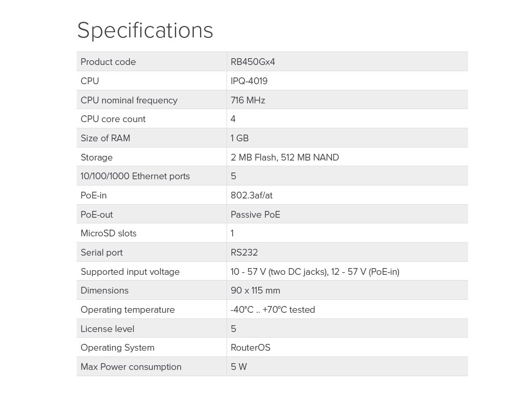Select the 1 GB RAM value
The height and width of the screenshot is (399, 532).
click(240, 138)
